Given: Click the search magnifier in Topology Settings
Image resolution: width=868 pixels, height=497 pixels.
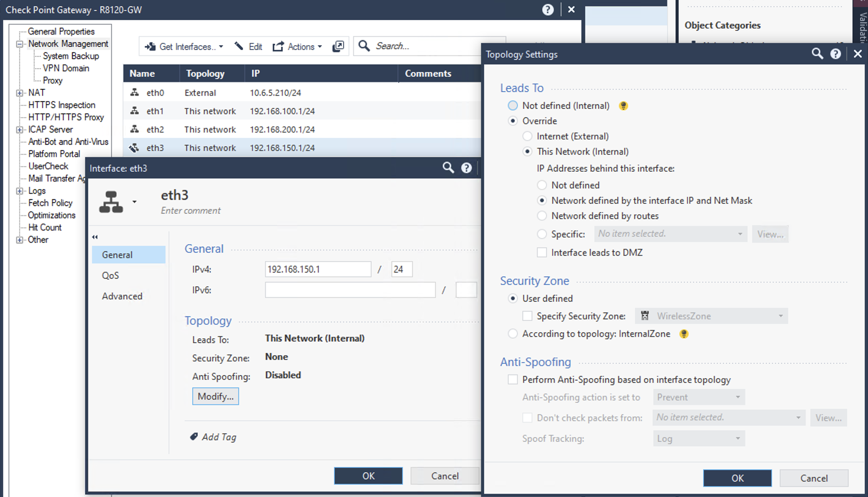Looking at the screenshot, I should tap(817, 54).
